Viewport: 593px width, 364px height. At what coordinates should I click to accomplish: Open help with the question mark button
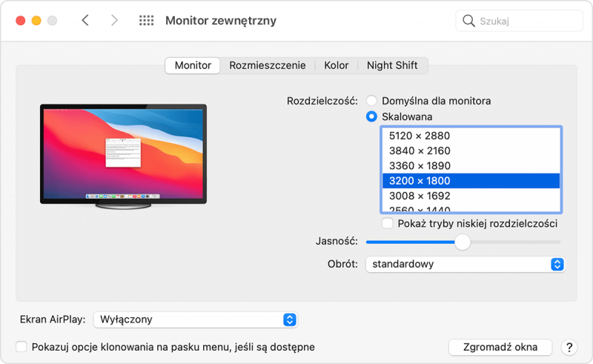(569, 347)
